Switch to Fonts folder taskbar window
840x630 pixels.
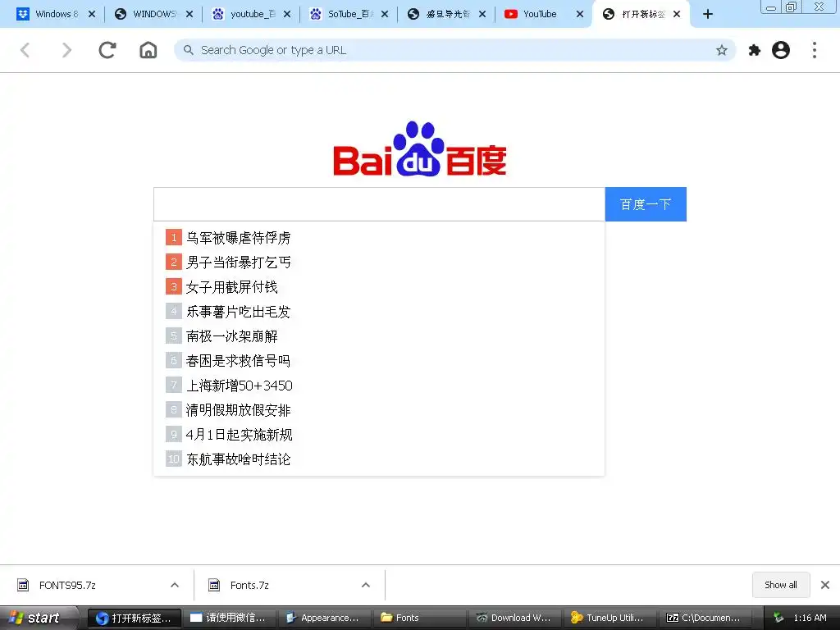pyautogui.click(x=419, y=618)
